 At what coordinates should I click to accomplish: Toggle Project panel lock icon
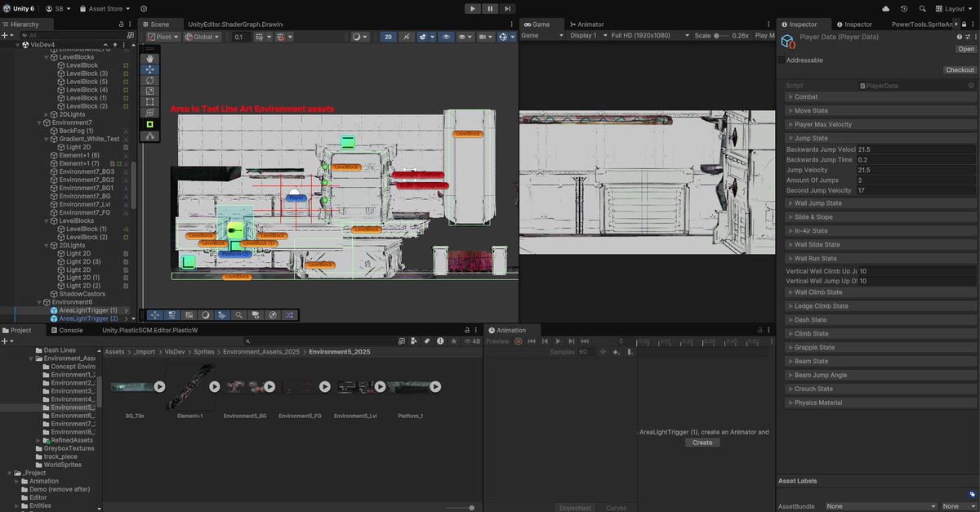point(466,330)
